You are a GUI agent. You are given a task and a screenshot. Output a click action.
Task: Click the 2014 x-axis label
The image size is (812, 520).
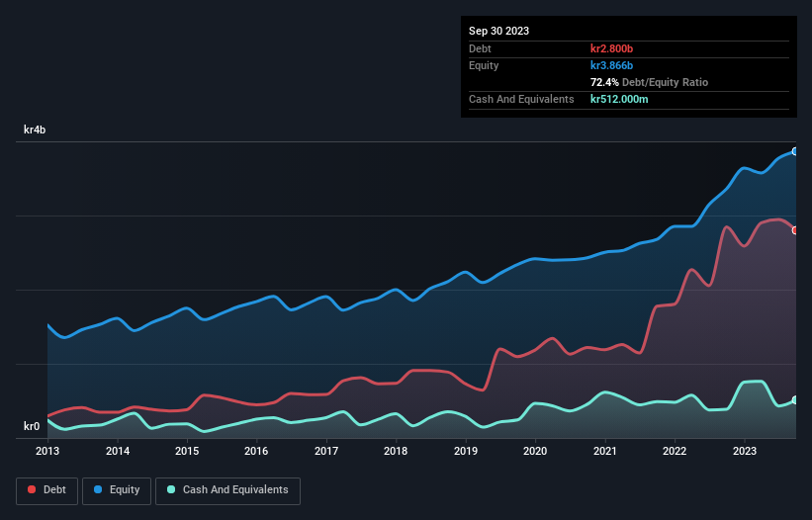(x=118, y=451)
